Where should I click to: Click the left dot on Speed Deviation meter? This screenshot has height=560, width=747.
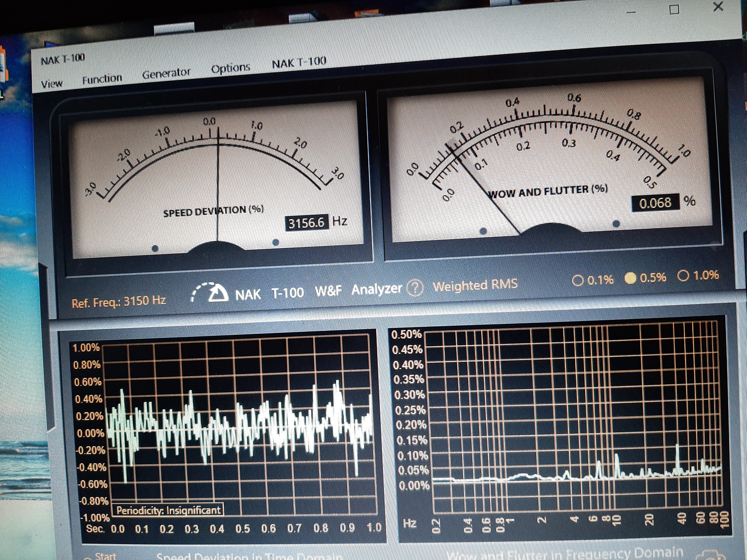pyautogui.click(x=155, y=249)
